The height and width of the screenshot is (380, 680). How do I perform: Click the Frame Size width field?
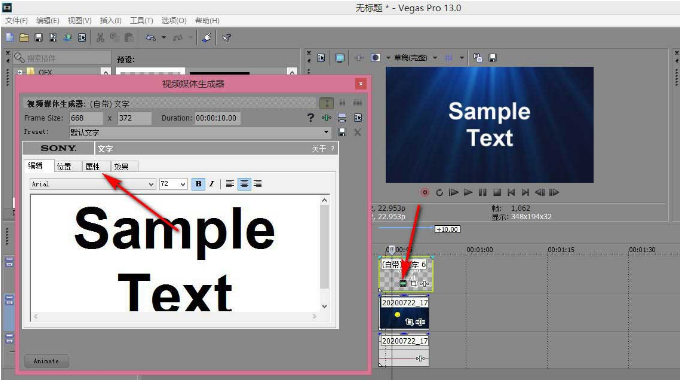point(86,118)
